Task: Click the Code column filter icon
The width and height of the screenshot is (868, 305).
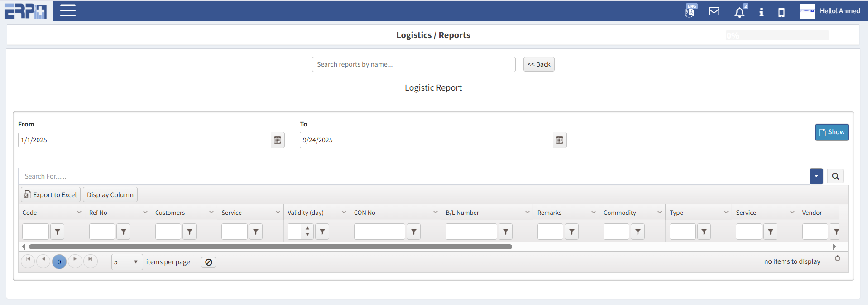Action: pos(57,232)
